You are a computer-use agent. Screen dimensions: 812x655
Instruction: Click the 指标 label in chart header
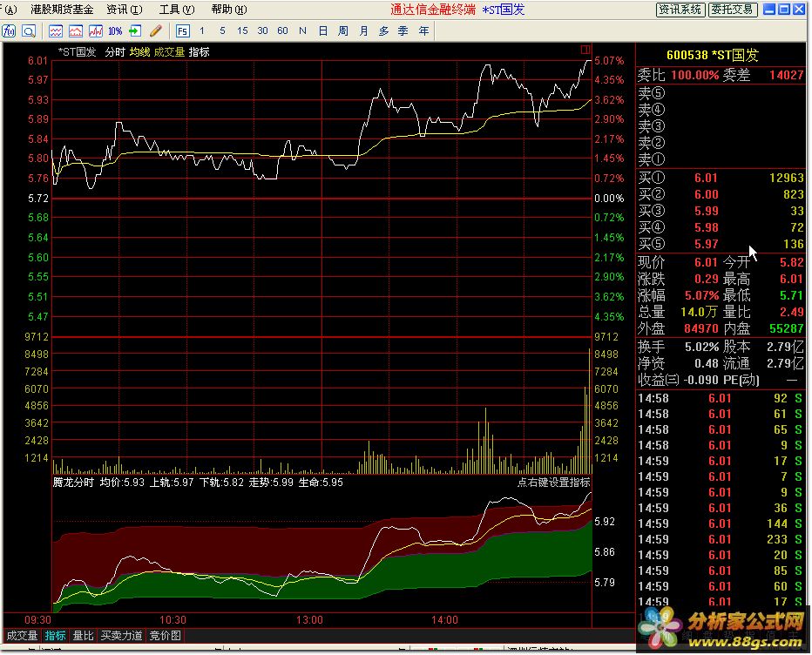[200, 52]
